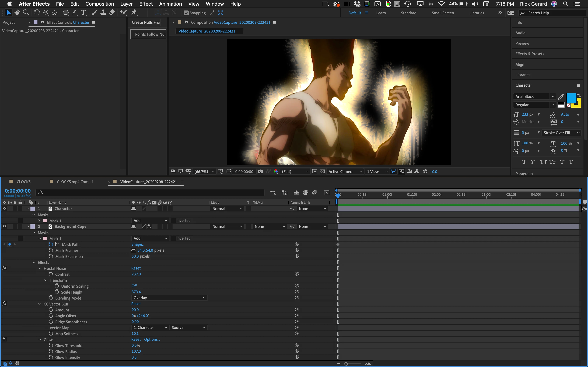The width and height of the screenshot is (588, 367).
Task: Click the eyedropper in Character panel
Action: coord(561,97)
